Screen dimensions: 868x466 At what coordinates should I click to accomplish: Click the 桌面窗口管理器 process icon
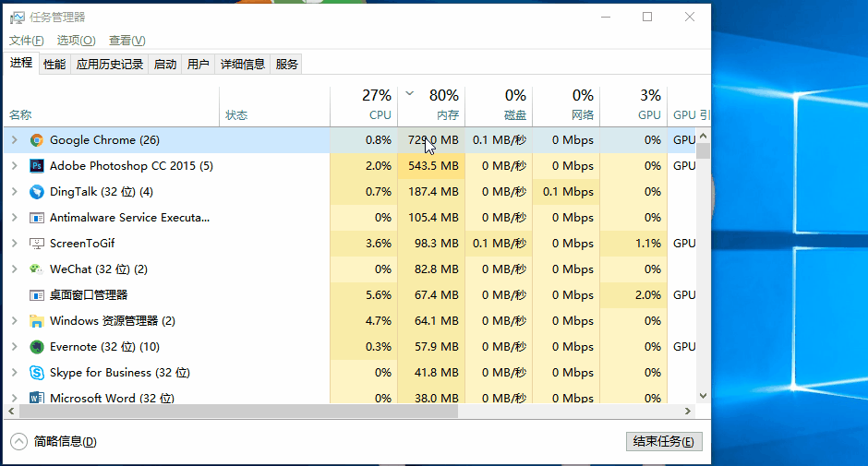coord(37,295)
